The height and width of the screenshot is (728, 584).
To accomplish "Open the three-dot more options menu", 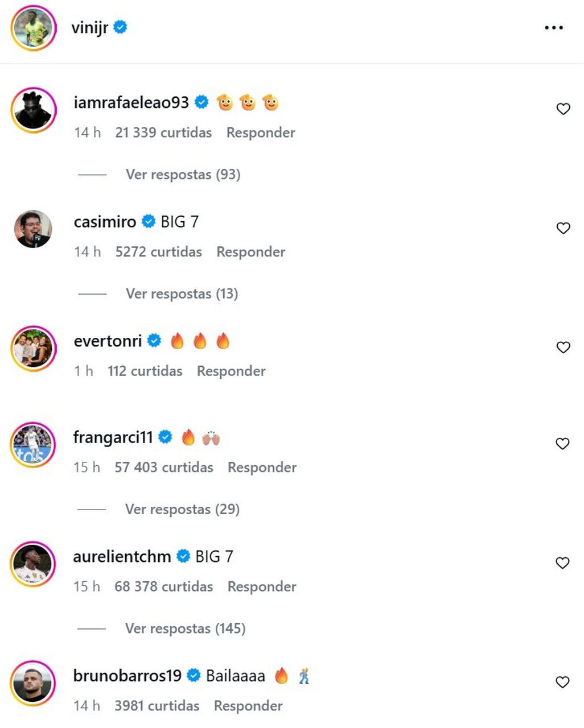I will tap(553, 28).
